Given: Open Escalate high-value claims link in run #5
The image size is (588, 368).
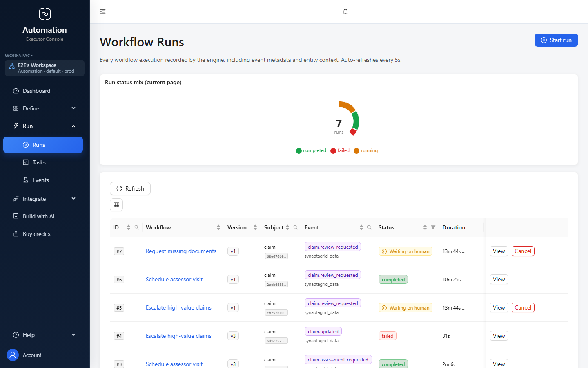Looking at the screenshot, I should 178,307.
